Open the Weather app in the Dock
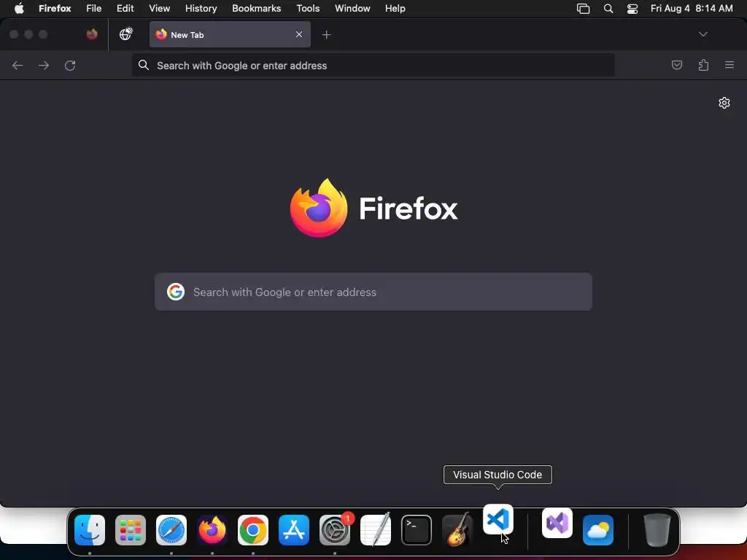The width and height of the screenshot is (747, 560). pos(598,530)
